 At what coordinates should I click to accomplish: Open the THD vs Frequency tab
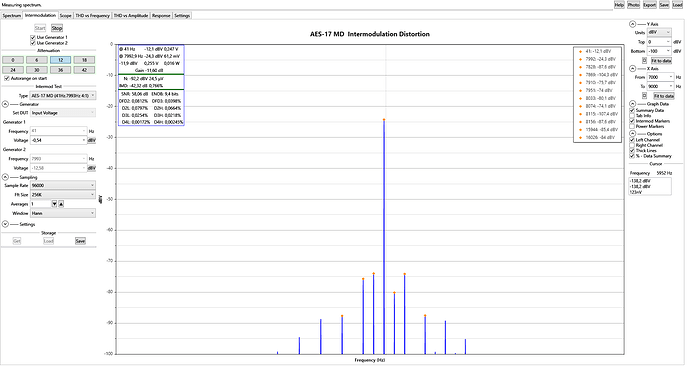(92, 15)
